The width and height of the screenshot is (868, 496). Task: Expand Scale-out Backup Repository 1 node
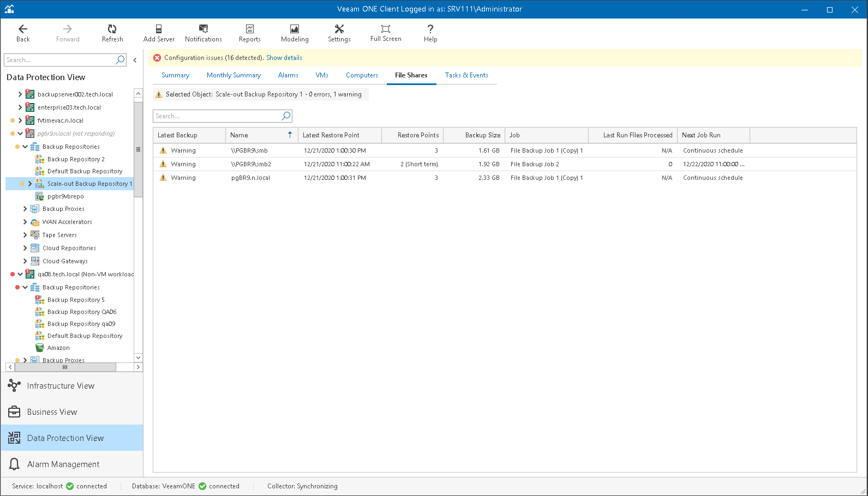30,184
